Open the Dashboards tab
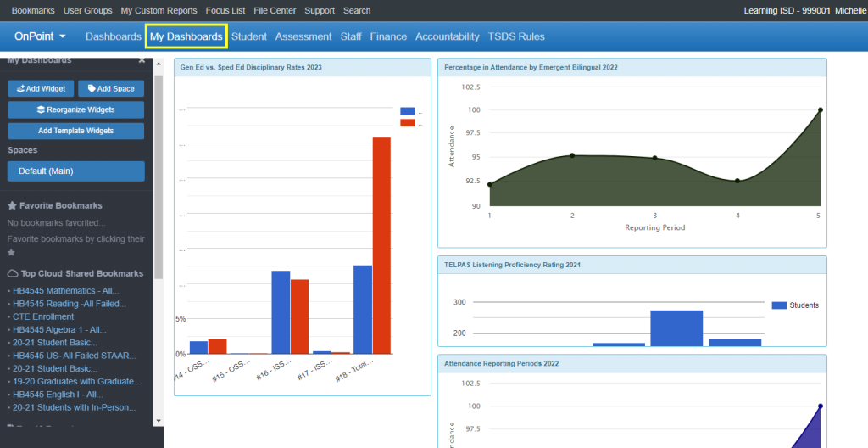This screenshot has width=868, height=448. pyautogui.click(x=114, y=36)
